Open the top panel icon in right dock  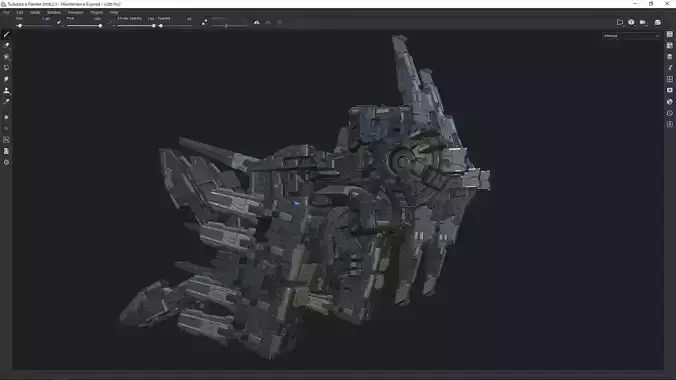click(x=670, y=34)
